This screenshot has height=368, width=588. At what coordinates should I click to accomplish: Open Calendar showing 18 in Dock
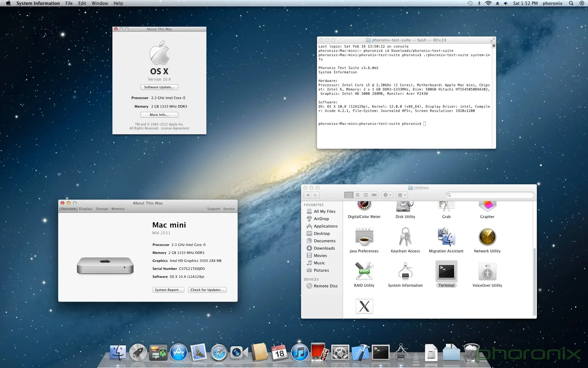[x=279, y=353]
